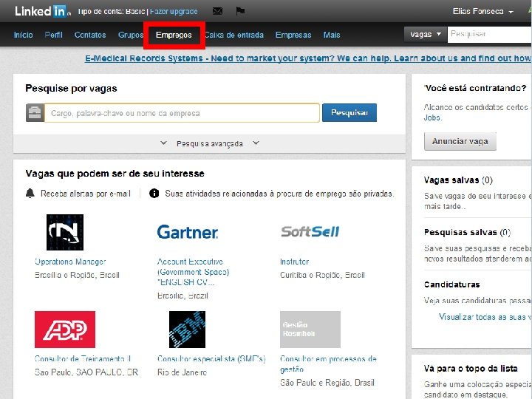This screenshot has height=399, width=532.
Task: Open the IBM logo
Action: (x=187, y=330)
